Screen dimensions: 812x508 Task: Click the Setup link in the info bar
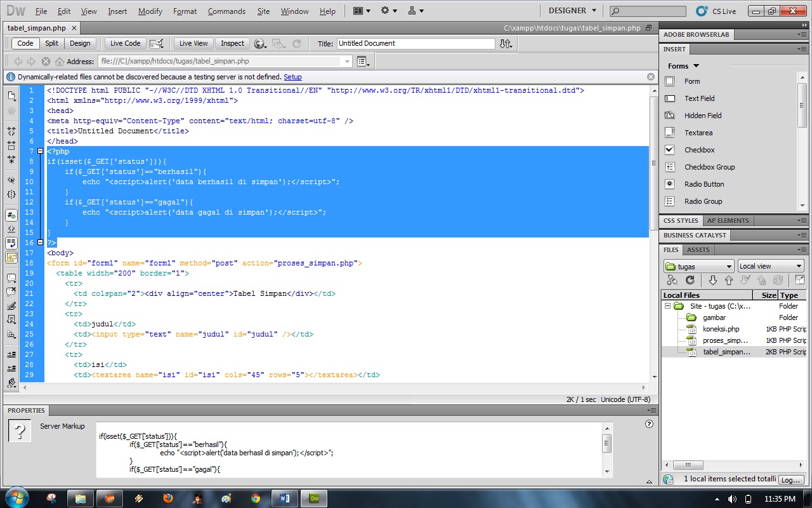[x=292, y=77]
